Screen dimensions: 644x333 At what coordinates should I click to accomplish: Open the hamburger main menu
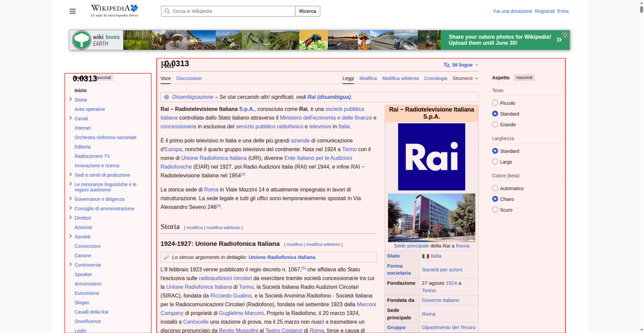72,11
